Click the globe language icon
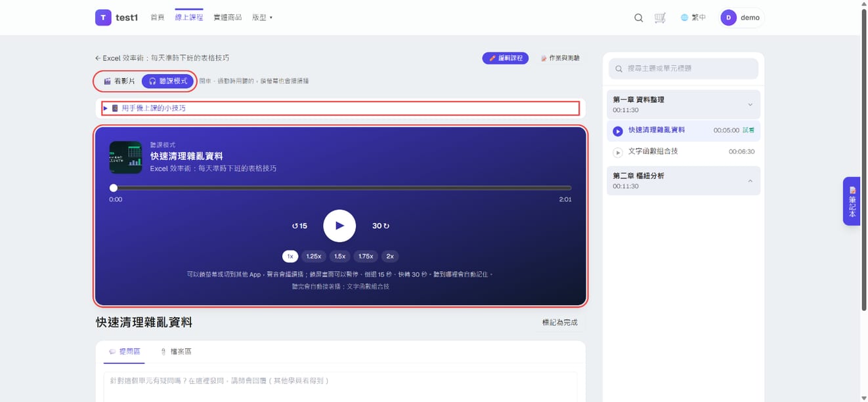The height and width of the screenshot is (402, 868). (684, 18)
